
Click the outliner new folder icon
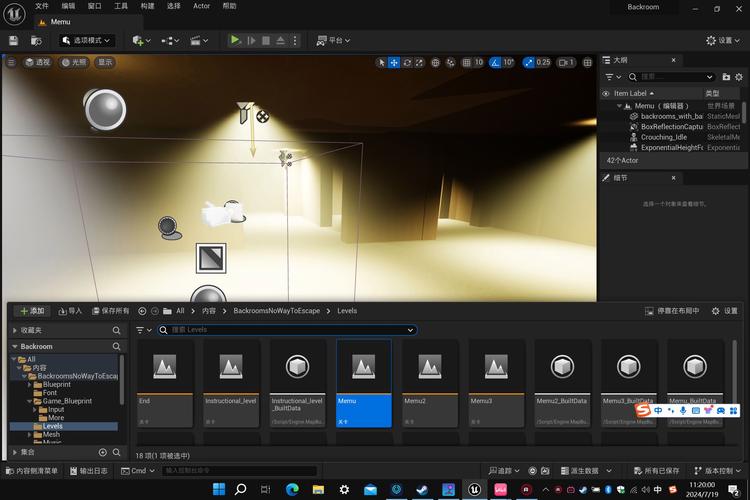[x=726, y=77]
